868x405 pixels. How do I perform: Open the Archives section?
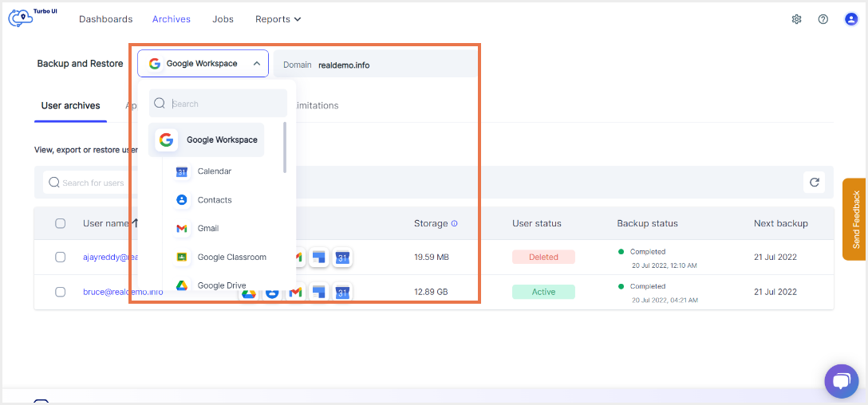(172, 19)
